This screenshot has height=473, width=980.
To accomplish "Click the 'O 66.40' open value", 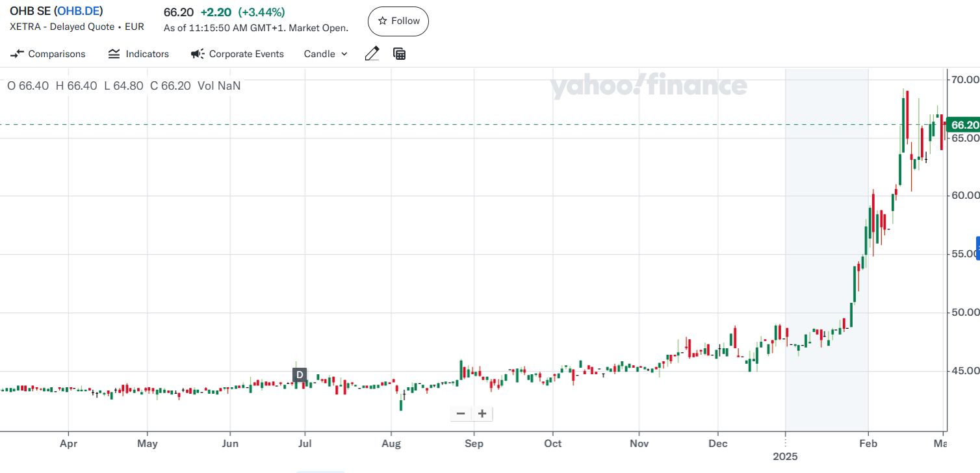I will coord(28,86).
